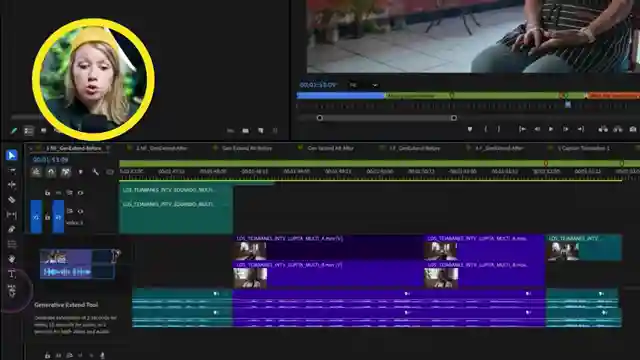This screenshot has width=640, height=360.
Task: Select the Razor tool
Action: click(x=12, y=200)
